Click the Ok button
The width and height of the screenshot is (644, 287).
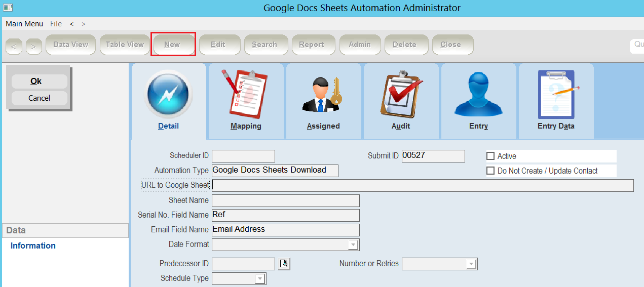click(39, 81)
